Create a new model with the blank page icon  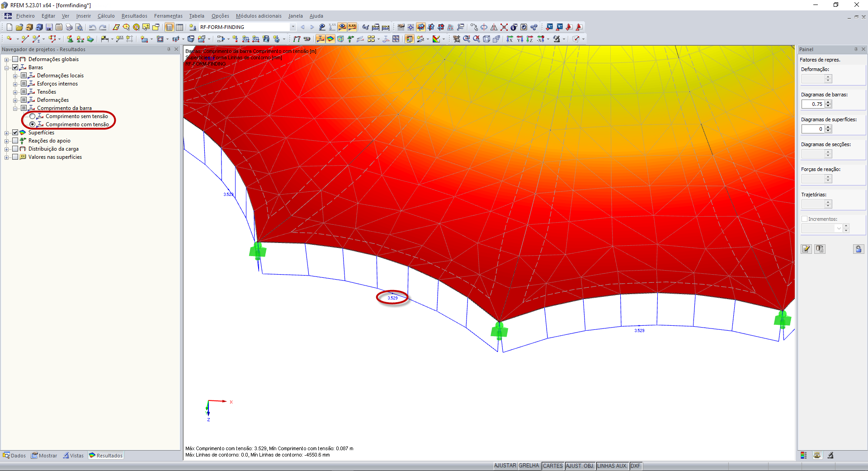tap(9, 27)
